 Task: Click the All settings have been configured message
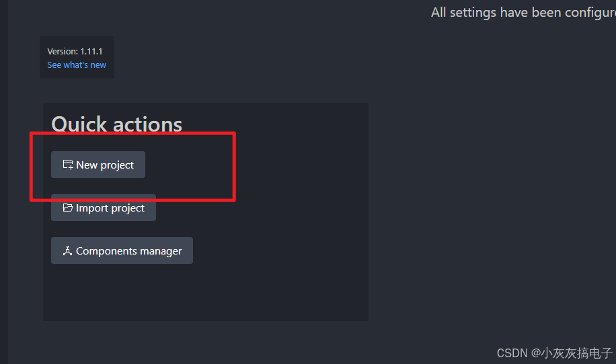[x=523, y=13]
